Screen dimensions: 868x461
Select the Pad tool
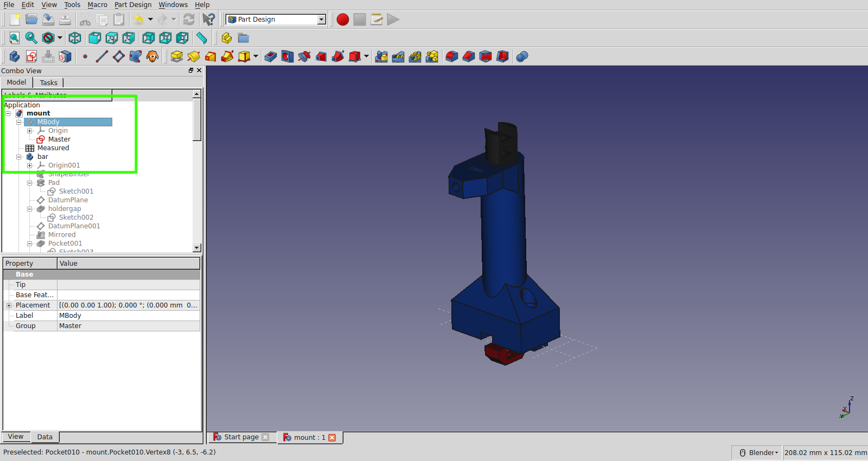tap(177, 56)
